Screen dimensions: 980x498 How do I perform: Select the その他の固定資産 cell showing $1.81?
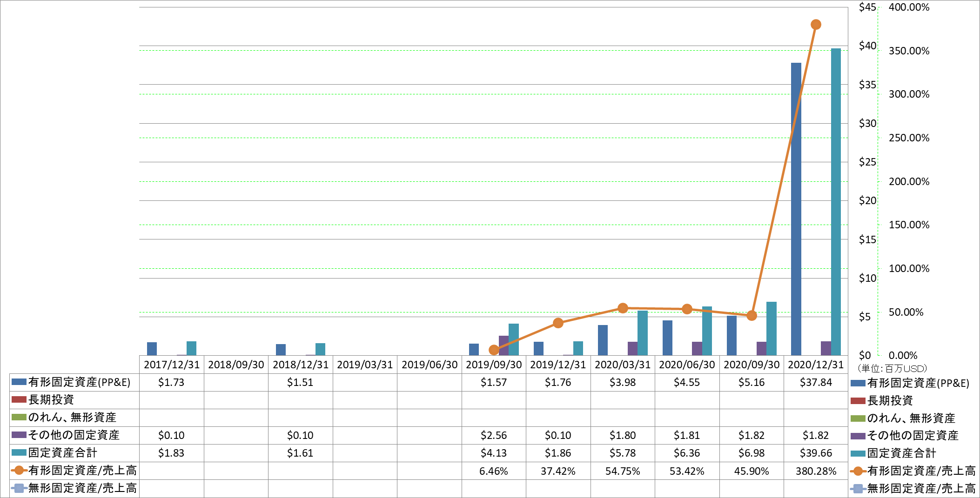(687, 435)
